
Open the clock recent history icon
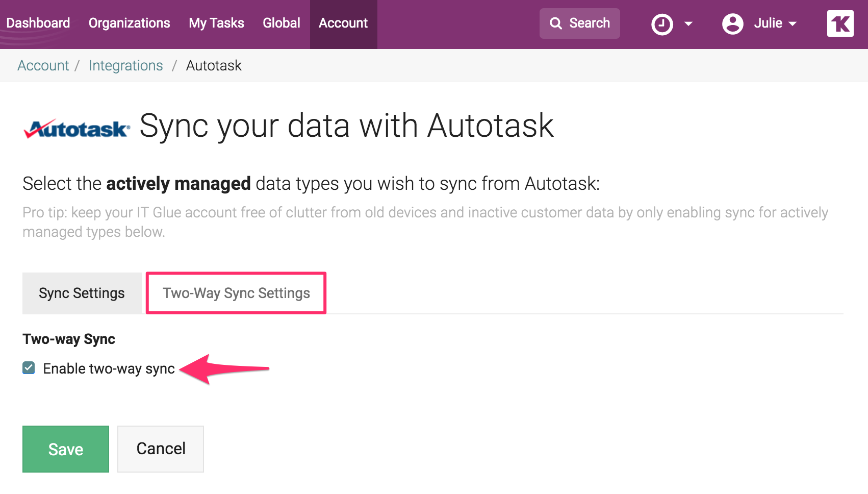(x=662, y=24)
